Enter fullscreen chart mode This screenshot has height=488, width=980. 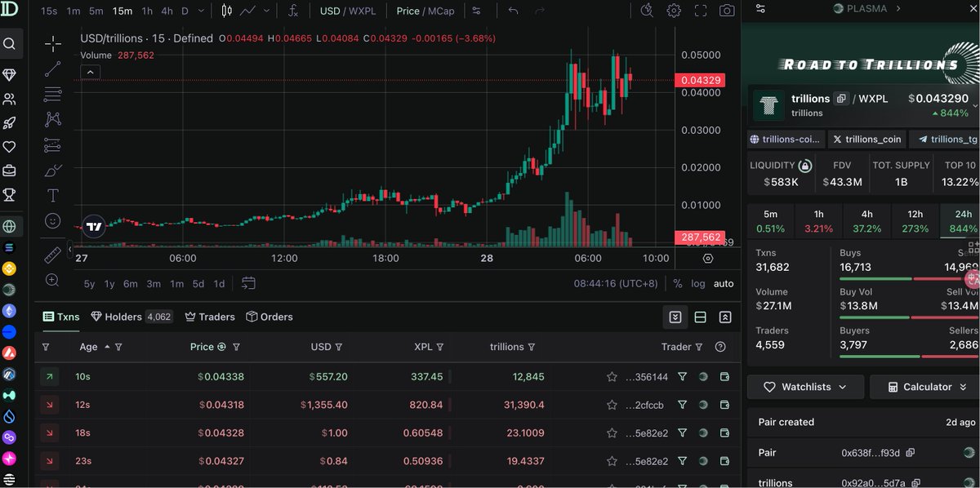[701, 11]
